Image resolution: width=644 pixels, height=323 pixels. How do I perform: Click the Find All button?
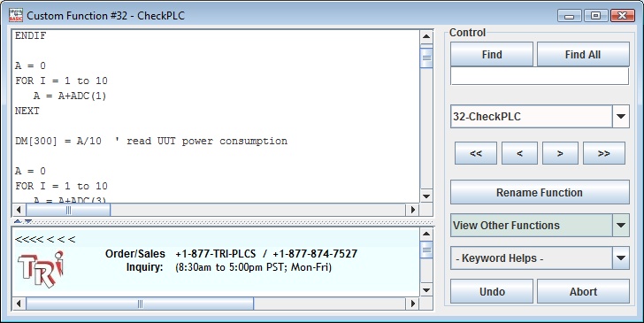[583, 54]
